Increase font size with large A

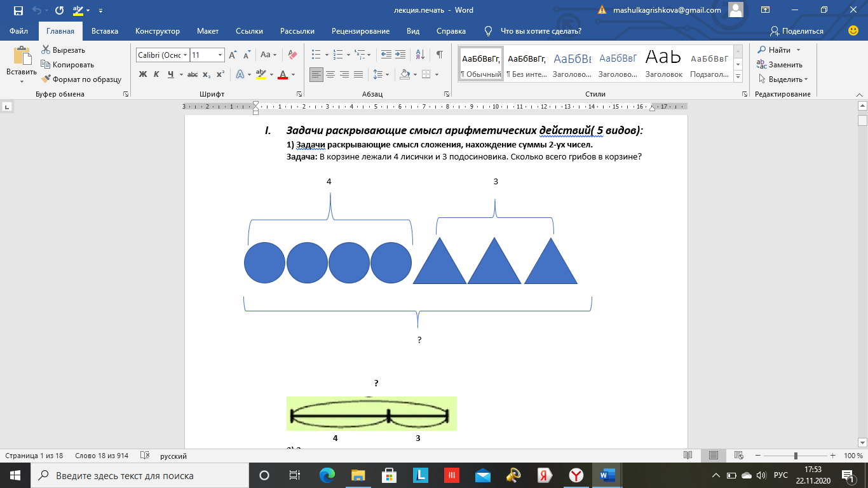pyautogui.click(x=233, y=55)
